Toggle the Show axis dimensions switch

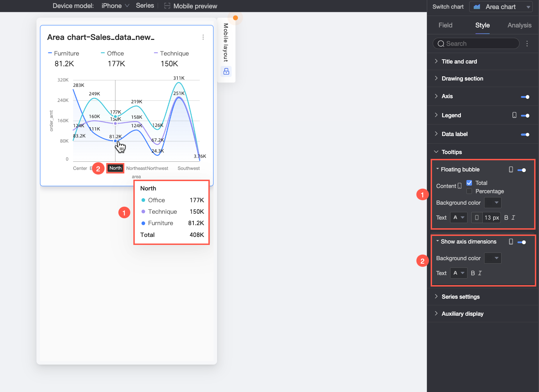pos(522,242)
